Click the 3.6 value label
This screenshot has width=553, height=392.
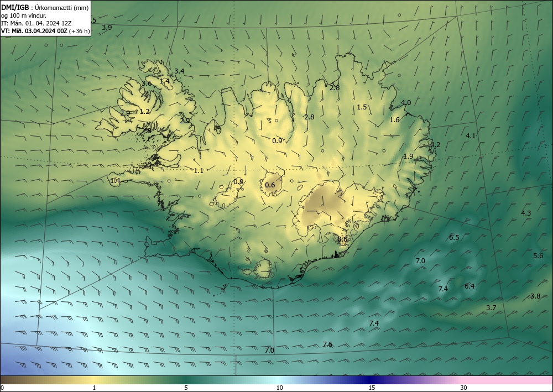[x=147, y=83]
